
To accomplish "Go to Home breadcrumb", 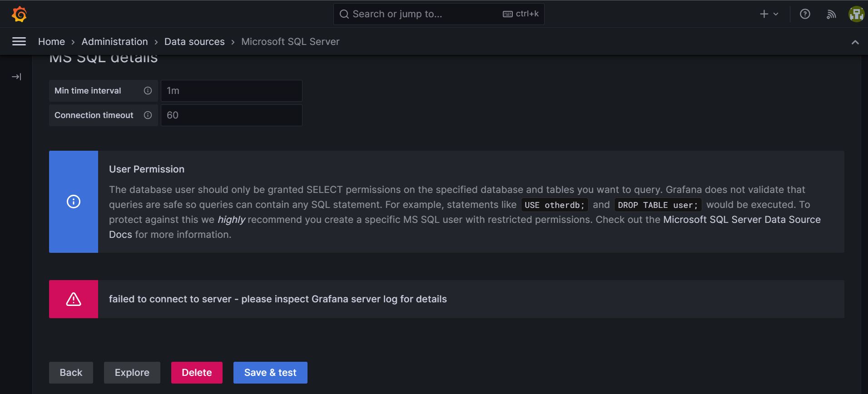I will click(51, 42).
